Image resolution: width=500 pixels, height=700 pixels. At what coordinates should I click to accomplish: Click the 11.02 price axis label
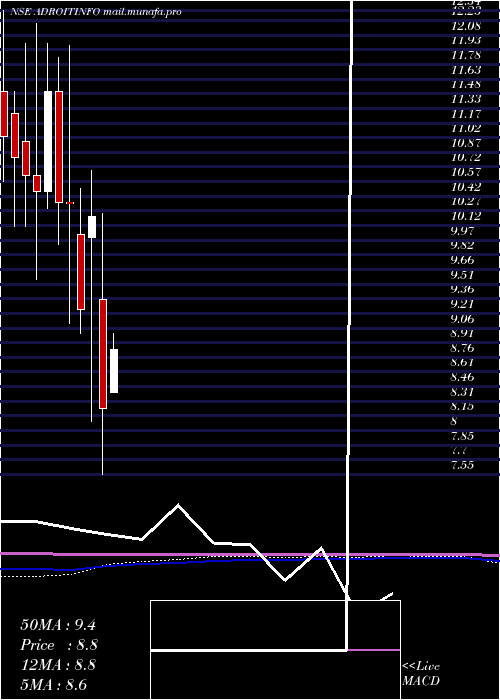point(466,129)
